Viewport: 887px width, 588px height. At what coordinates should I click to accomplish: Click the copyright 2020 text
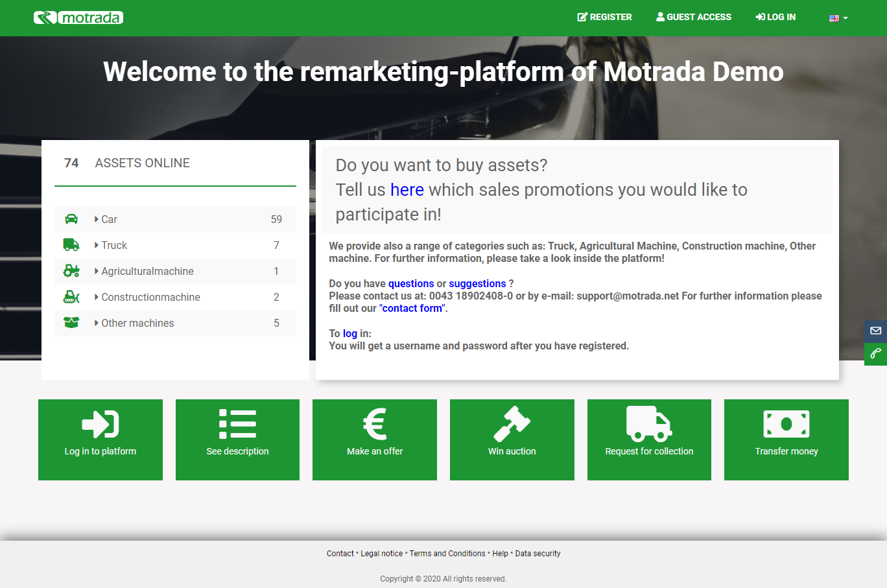[443, 579]
